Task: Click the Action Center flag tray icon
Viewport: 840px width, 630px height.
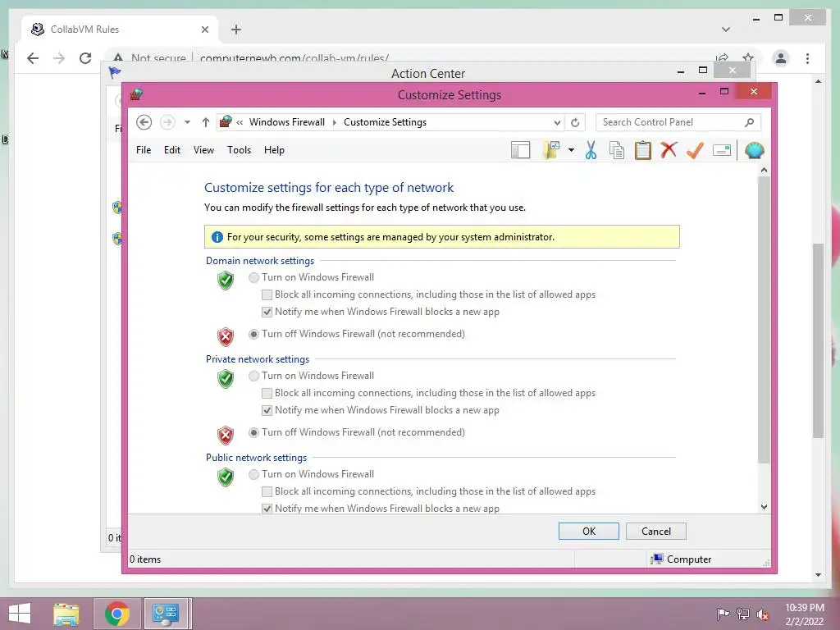Action: (722, 614)
